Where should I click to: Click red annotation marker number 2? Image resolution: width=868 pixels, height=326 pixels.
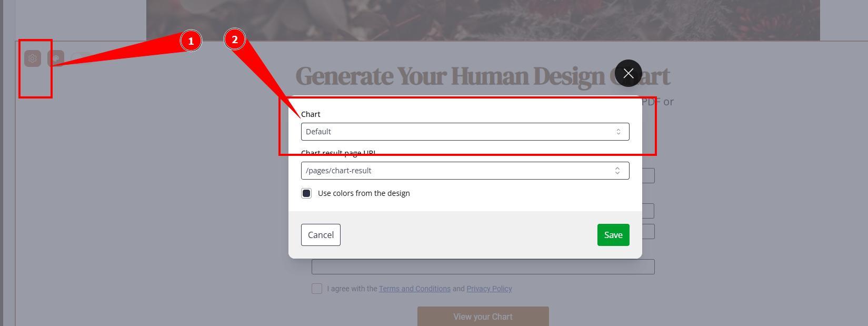[x=234, y=39]
